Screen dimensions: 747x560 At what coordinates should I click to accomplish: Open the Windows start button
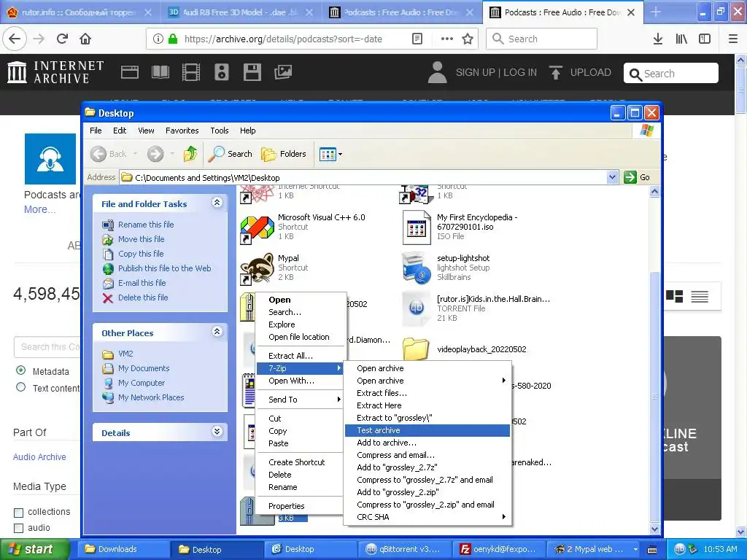pyautogui.click(x=34, y=549)
